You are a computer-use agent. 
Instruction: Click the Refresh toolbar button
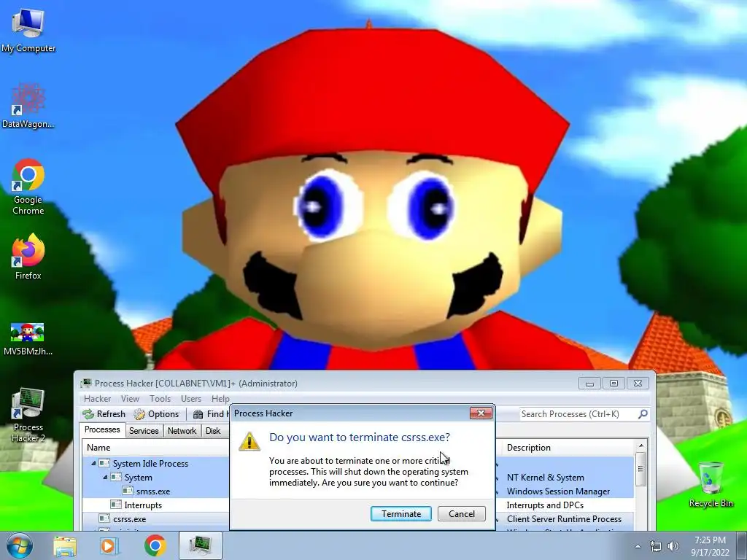pos(104,414)
